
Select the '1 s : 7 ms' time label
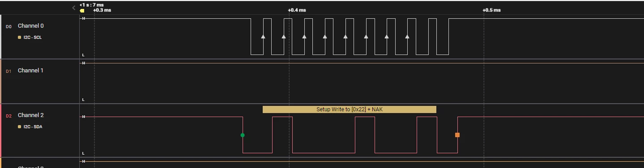[x=93, y=5]
